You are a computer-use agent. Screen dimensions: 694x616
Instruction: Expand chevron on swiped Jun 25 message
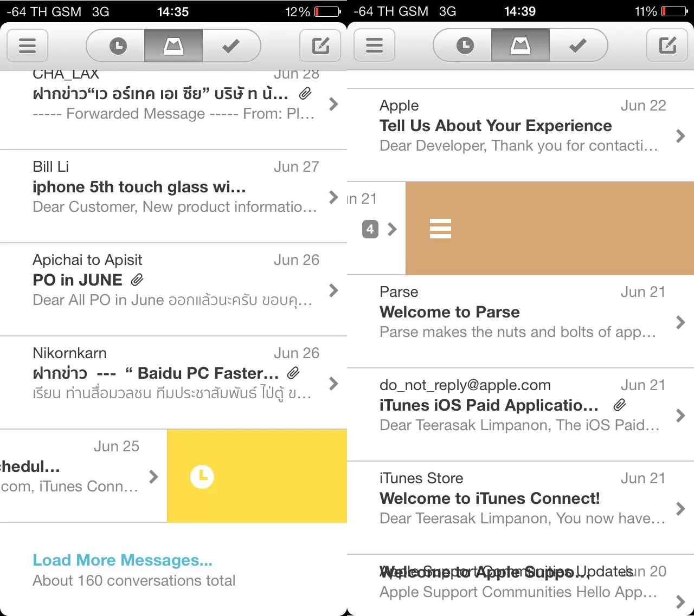[153, 477]
